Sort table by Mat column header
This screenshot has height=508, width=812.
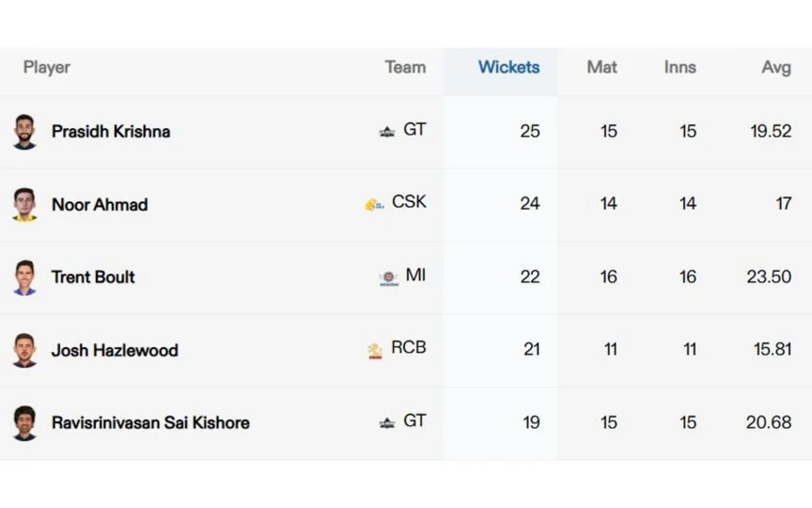pyautogui.click(x=601, y=68)
